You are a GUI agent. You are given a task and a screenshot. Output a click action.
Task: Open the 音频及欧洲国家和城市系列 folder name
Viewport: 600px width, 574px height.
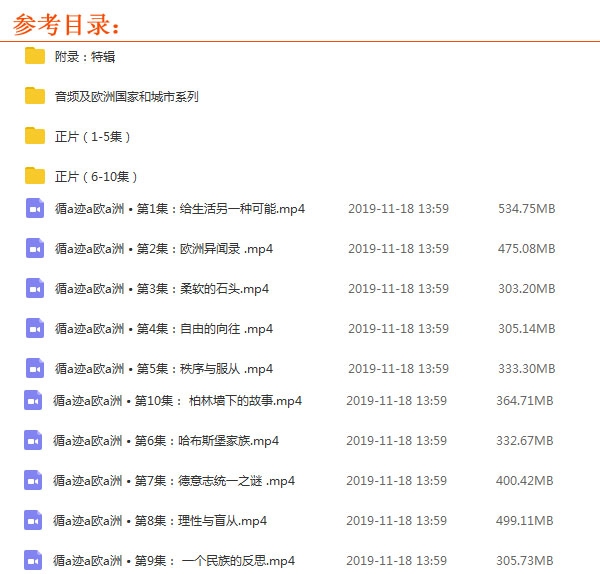coord(126,97)
